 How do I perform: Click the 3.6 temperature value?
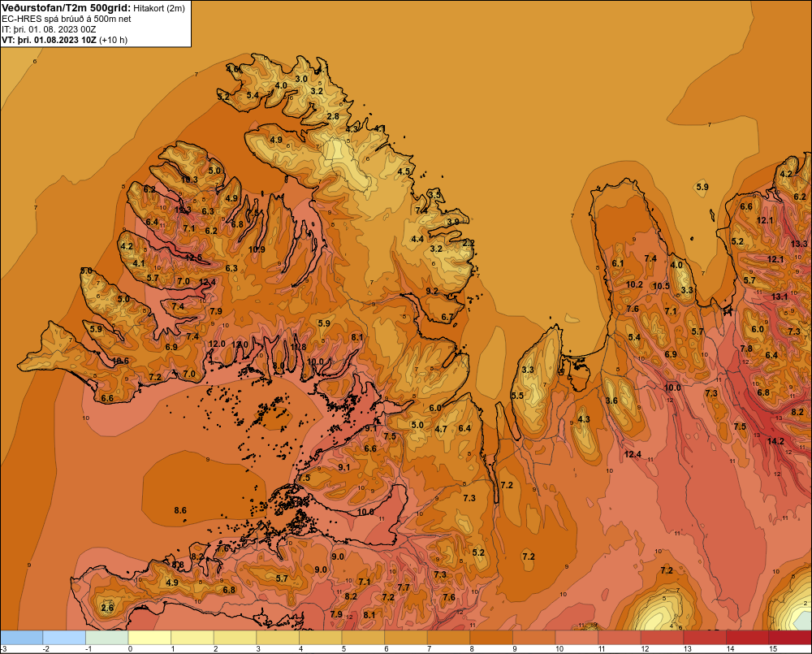pyautogui.click(x=611, y=401)
